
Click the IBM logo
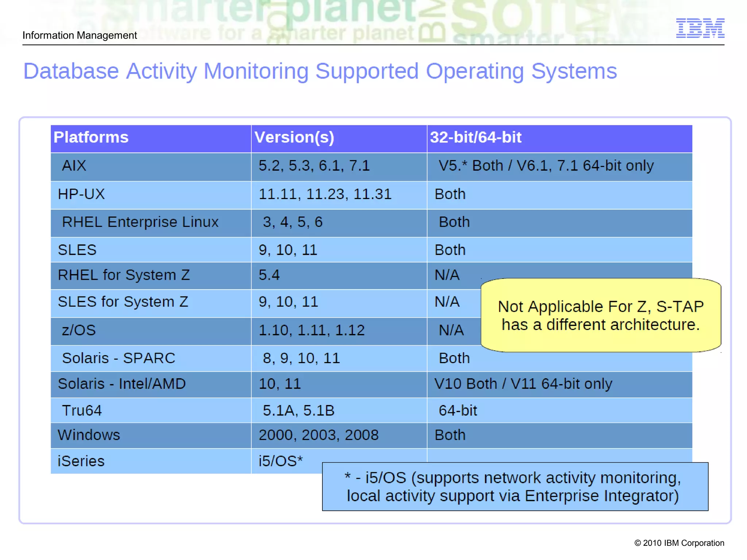[x=700, y=28]
